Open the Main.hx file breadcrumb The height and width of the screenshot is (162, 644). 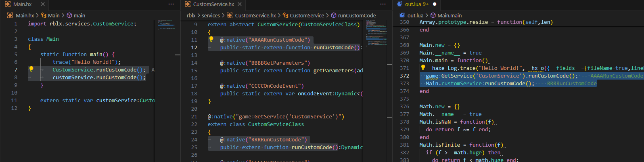click(x=21, y=15)
